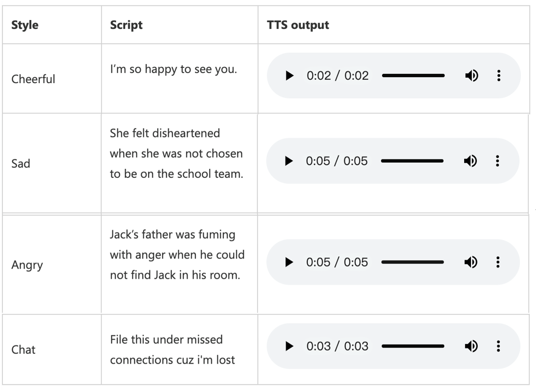Play the Angry style audio clip
The width and height of the screenshot is (536, 392).
click(289, 262)
